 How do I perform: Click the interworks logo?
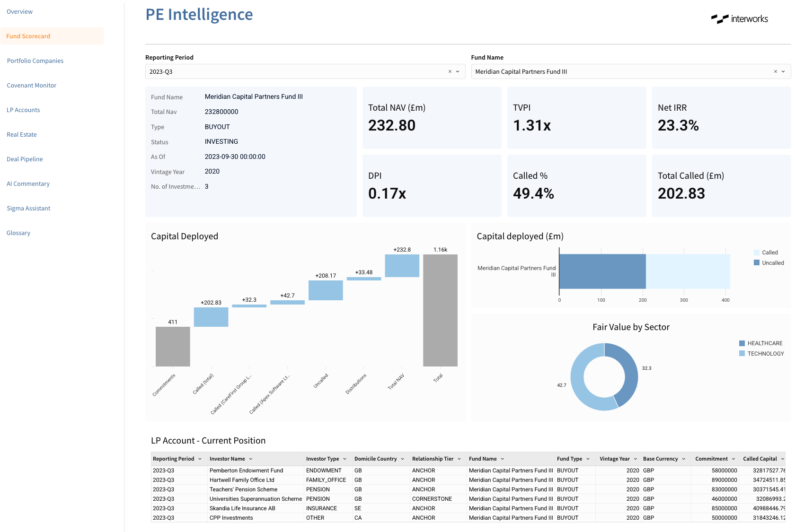point(740,19)
